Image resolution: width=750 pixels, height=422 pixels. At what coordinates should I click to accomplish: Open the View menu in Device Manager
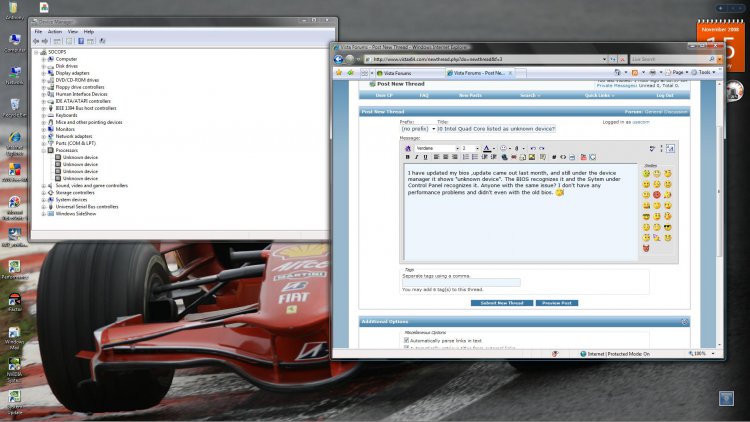pos(73,32)
